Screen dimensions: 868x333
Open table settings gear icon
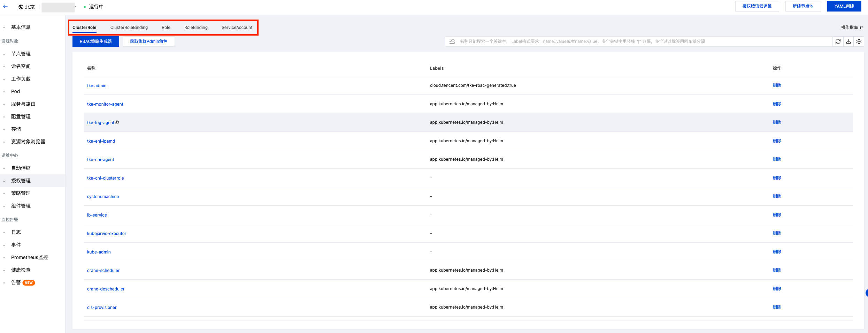pyautogui.click(x=859, y=41)
